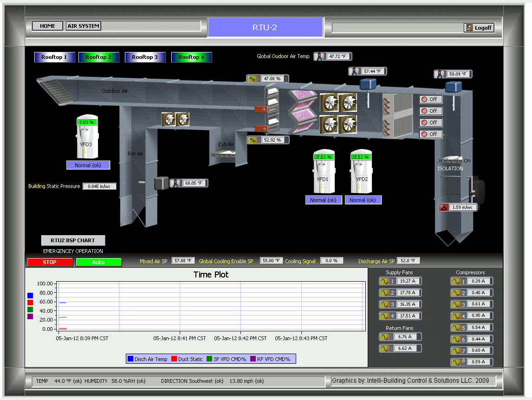The image size is (532, 400).
Task: Click the blue Disch Air Temp legend swatch
Action: [x=130, y=358]
